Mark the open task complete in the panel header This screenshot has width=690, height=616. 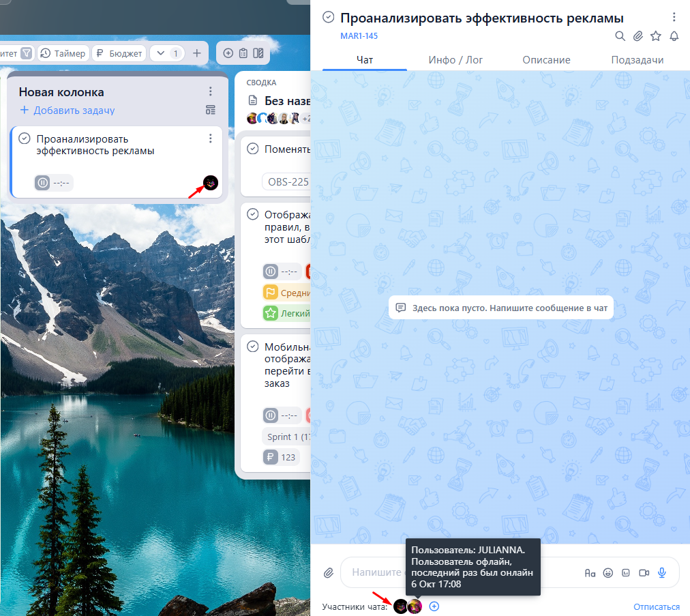pos(328,17)
